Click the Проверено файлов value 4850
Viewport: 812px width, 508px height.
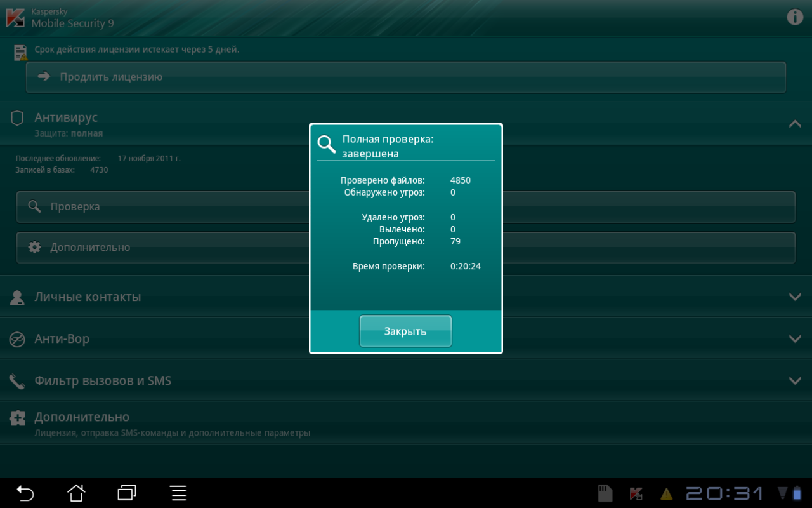coord(461,180)
